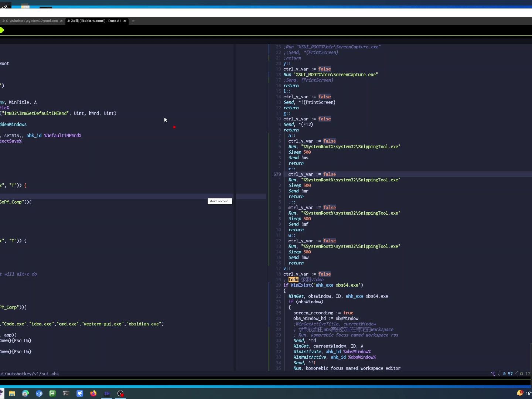Image resolution: width=532 pixels, height=399 pixels.
Task: Click the plus-box icon beside 12 in statusline
Action: click(521, 374)
